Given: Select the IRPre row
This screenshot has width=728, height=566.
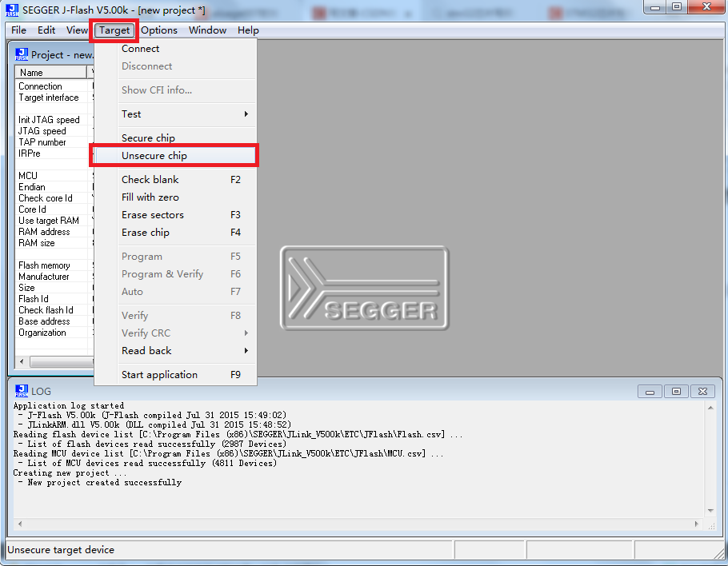Looking at the screenshot, I should [52, 153].
